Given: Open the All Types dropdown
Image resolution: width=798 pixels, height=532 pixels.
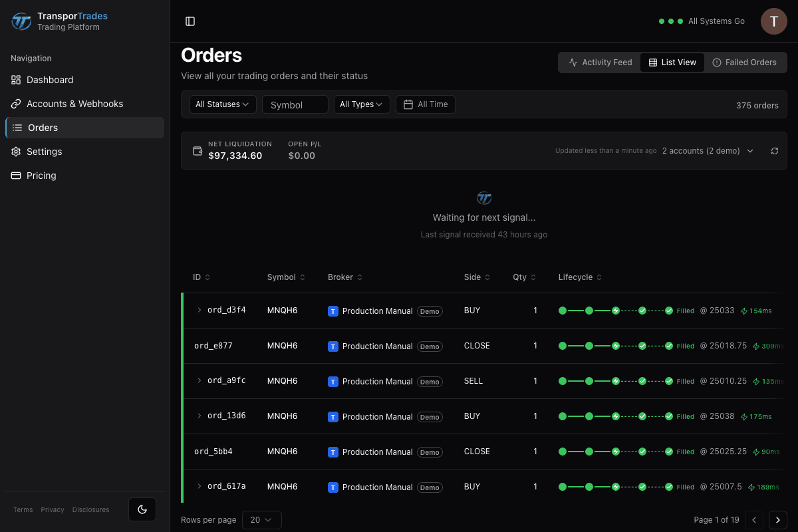Looking at the screenshot, I should tap(362, 104).
